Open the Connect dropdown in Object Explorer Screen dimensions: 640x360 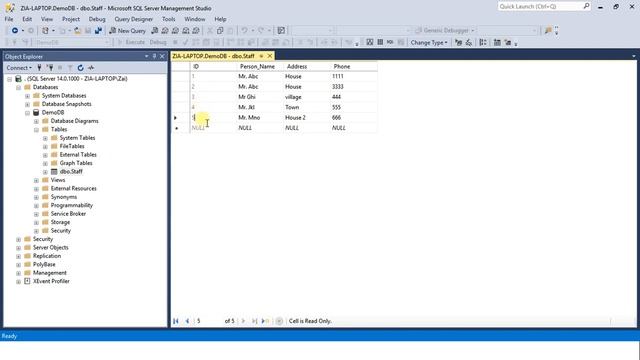coord(19,68)
